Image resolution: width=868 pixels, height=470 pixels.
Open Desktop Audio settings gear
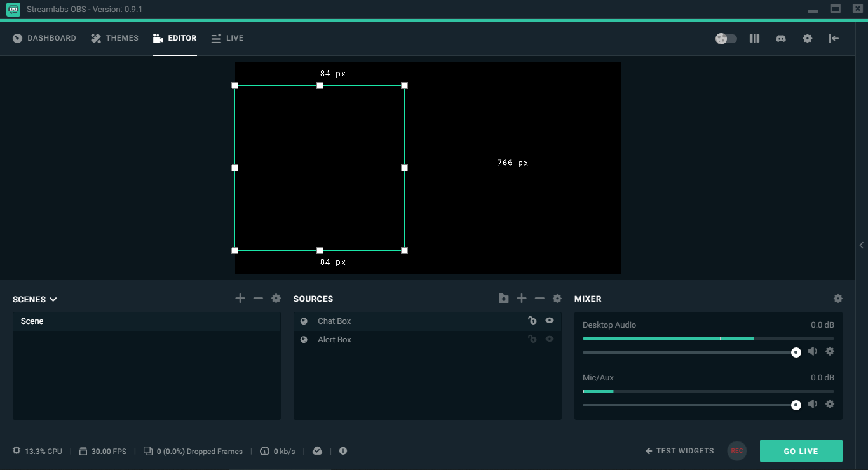coord(829,351)
